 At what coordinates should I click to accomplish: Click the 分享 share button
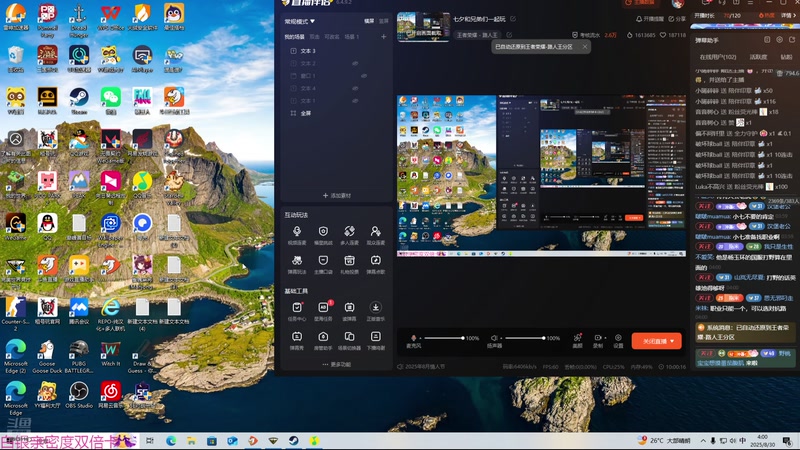(677, 19)
